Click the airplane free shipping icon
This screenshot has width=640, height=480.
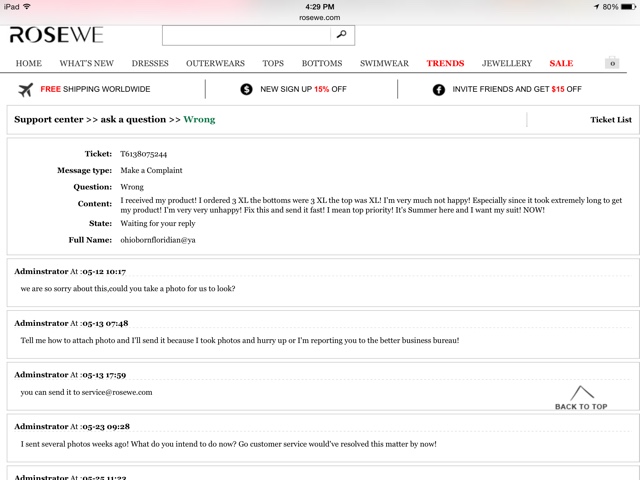[x=25, y=89]
